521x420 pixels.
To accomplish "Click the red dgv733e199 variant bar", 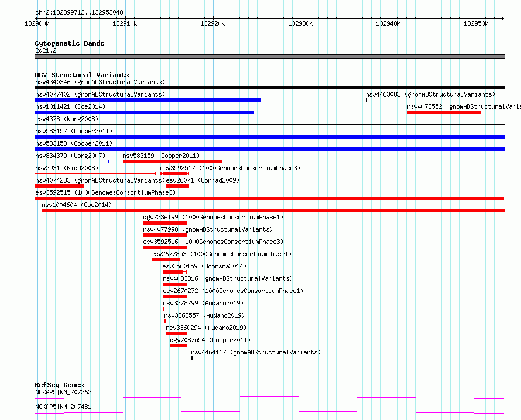I will pyautogui.click(x=165, y=223).
